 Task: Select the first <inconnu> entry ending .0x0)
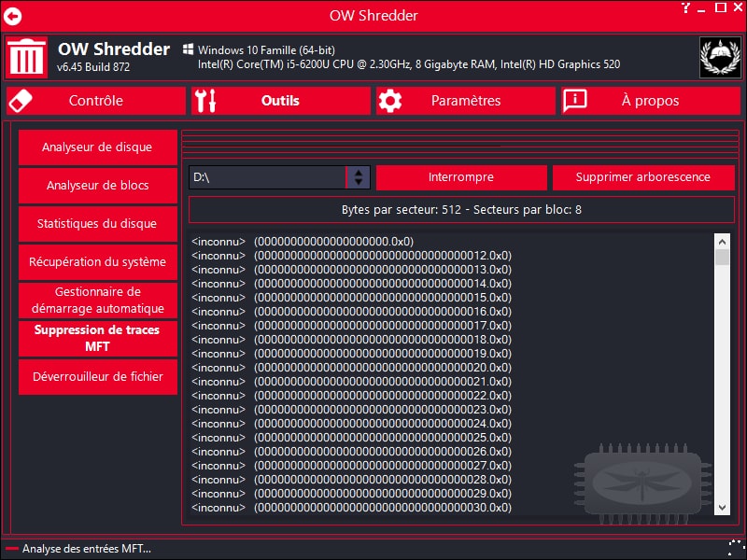tap(303, 242)
